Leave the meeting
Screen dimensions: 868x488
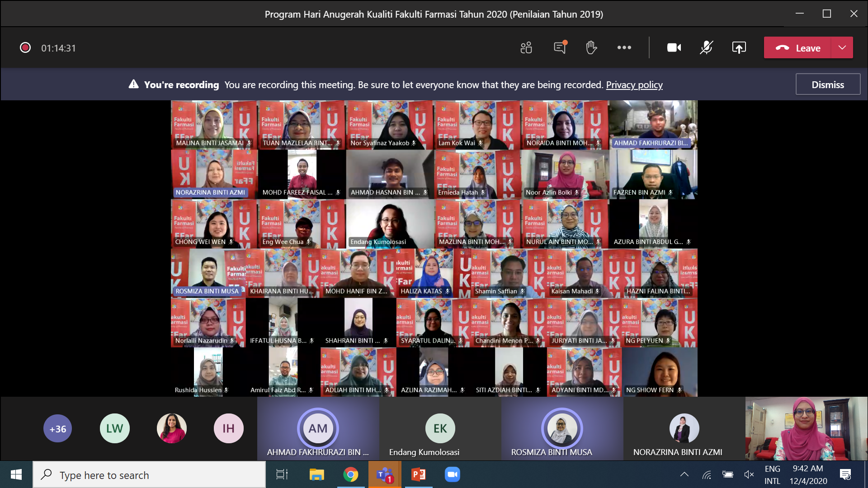tap(798, 48)
